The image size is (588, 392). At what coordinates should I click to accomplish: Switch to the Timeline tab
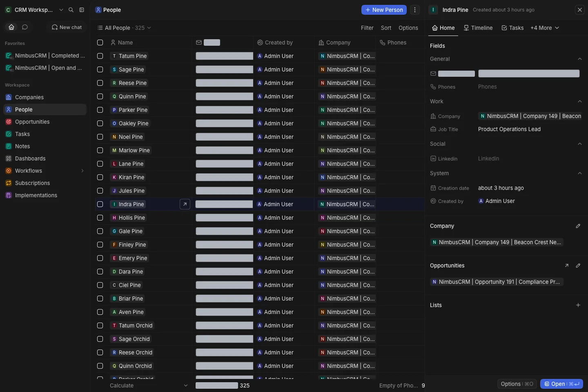coord(478,28)
